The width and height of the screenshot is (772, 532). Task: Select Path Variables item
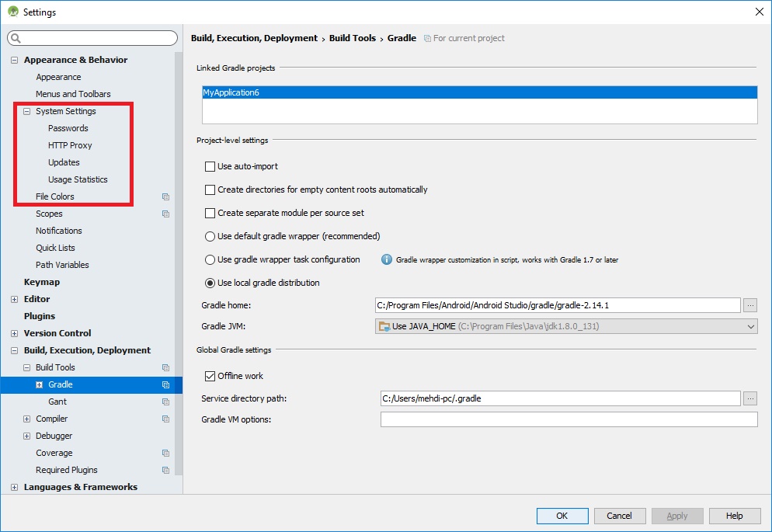62,265
